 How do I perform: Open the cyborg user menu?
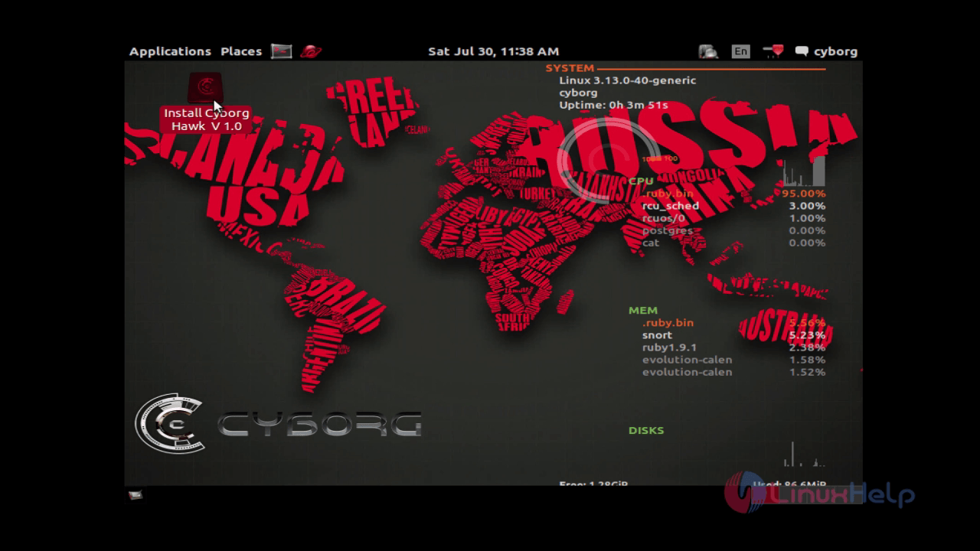tap(827, 51)
